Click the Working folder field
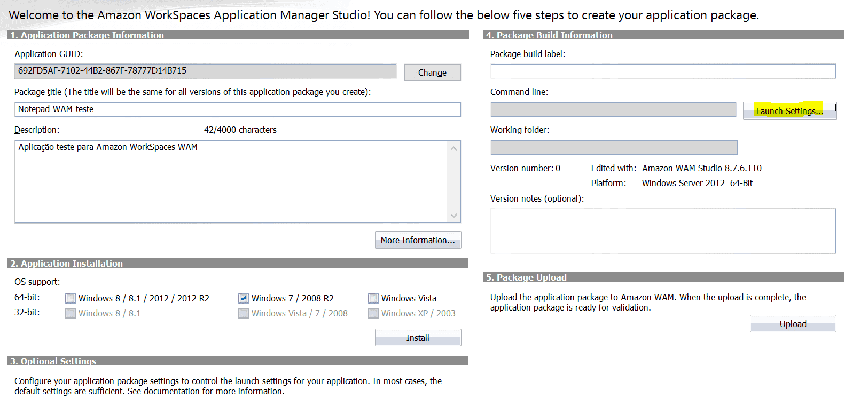 (x=614, y=148)
